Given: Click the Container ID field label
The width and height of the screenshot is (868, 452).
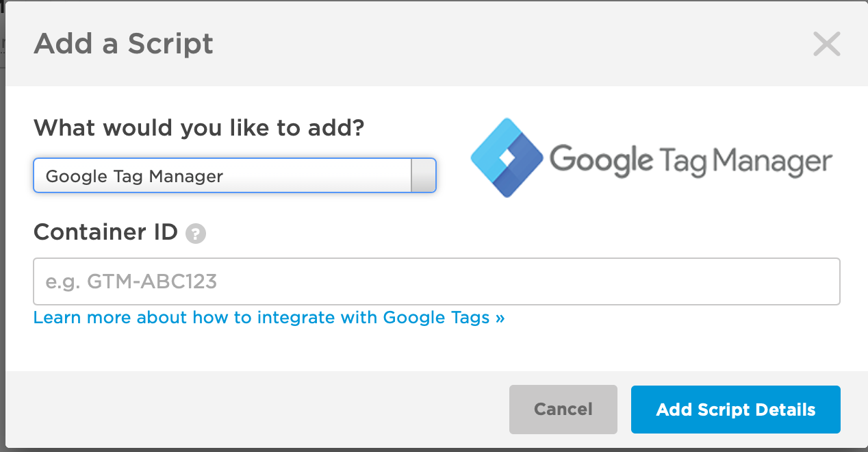Looking at the screenshot, I should pos(106,232).
